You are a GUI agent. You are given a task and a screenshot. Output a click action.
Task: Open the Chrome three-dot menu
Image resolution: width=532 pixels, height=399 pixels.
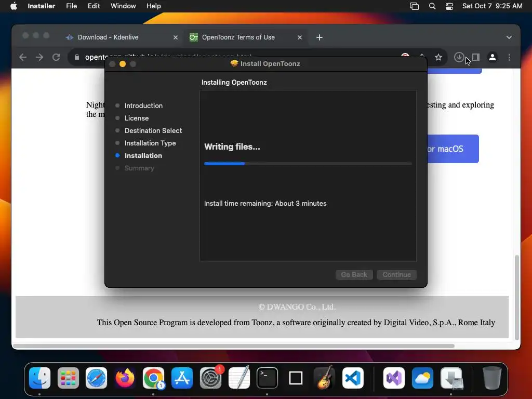coord(509,57)
